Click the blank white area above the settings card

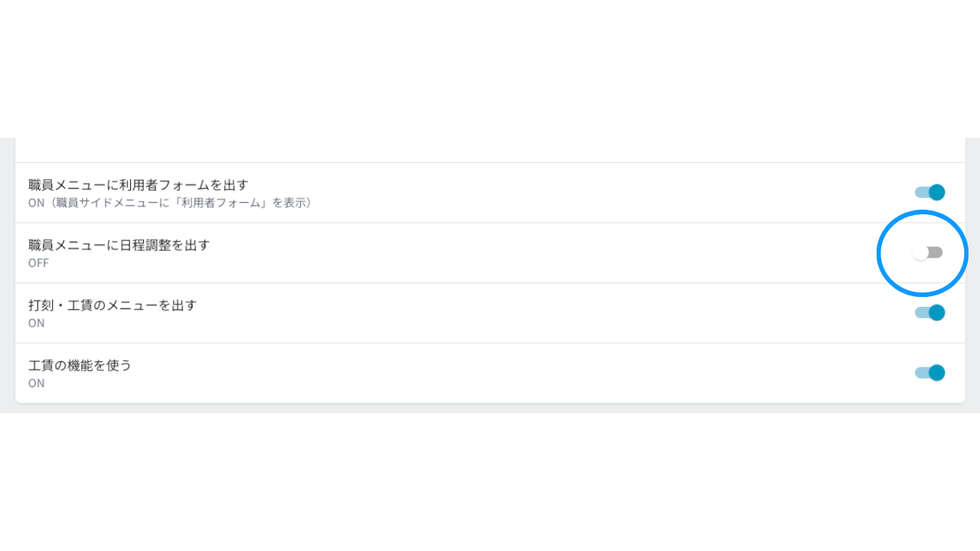pyautogui.click(x=490, y=69)
